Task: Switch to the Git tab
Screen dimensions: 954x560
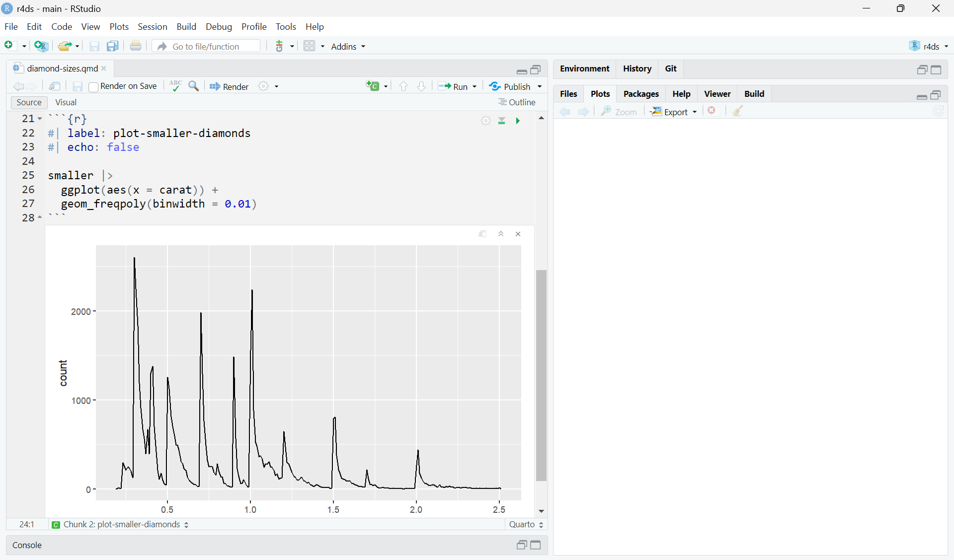Action: (x=671, y=69)
